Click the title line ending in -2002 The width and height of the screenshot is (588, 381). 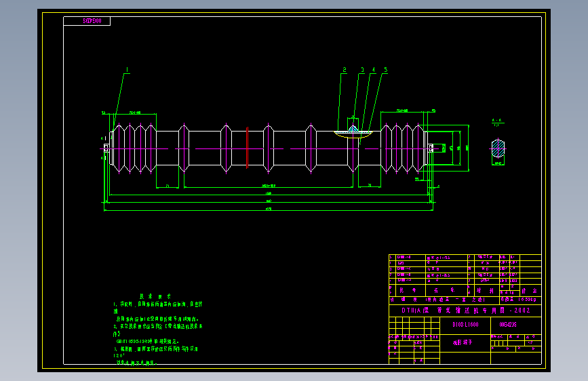point(466,310)
